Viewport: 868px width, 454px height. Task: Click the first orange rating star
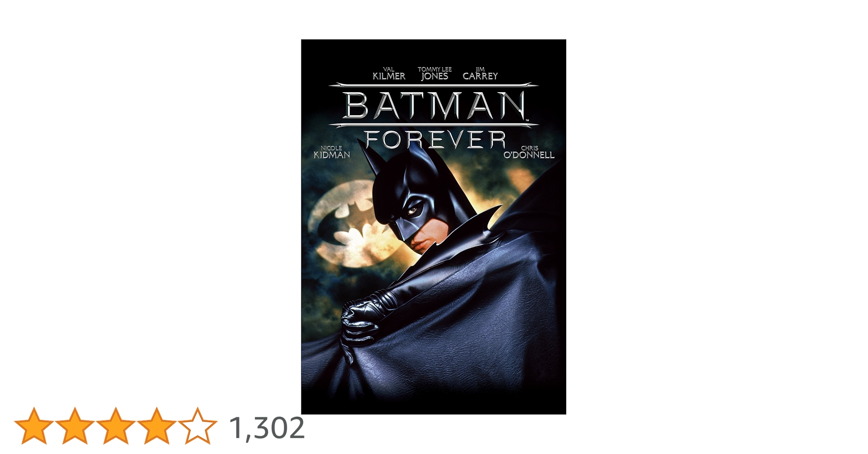coord(34,426)
